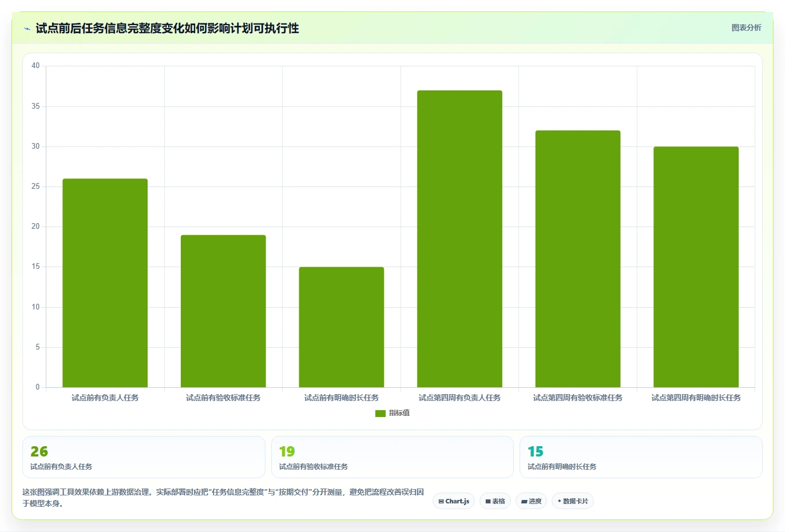The width and height of the screenshot is (785, 532).
Task: Click the 试点第四周有明确时长任务 bar
Action: [x=696, y=267]
